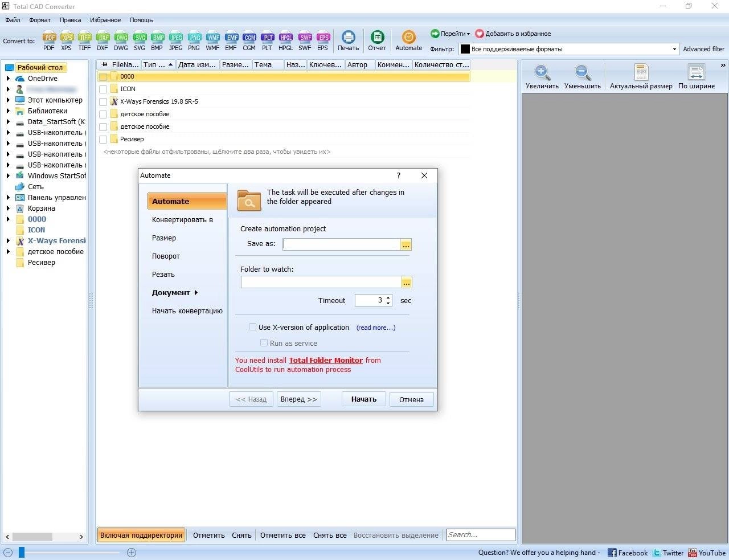Open the Перейти dropdown
Screen dimensions: 729x560
pos(450,34)
